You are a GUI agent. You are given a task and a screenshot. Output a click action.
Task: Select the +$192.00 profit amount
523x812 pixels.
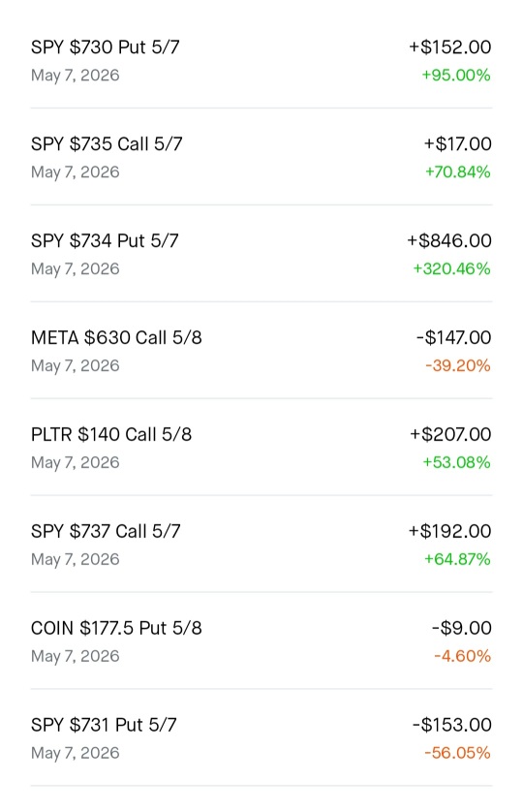(450, 531)
